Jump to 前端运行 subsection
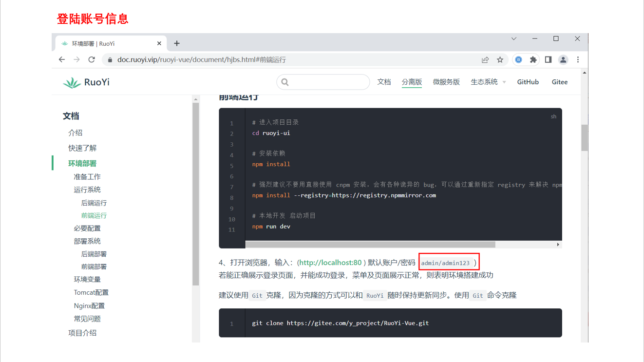644x362 pixels. click(94, 215)
